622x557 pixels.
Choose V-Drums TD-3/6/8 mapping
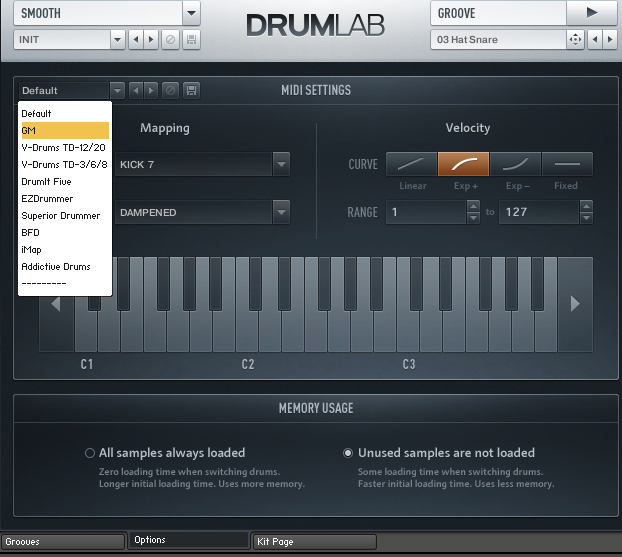tap(65, 165)
